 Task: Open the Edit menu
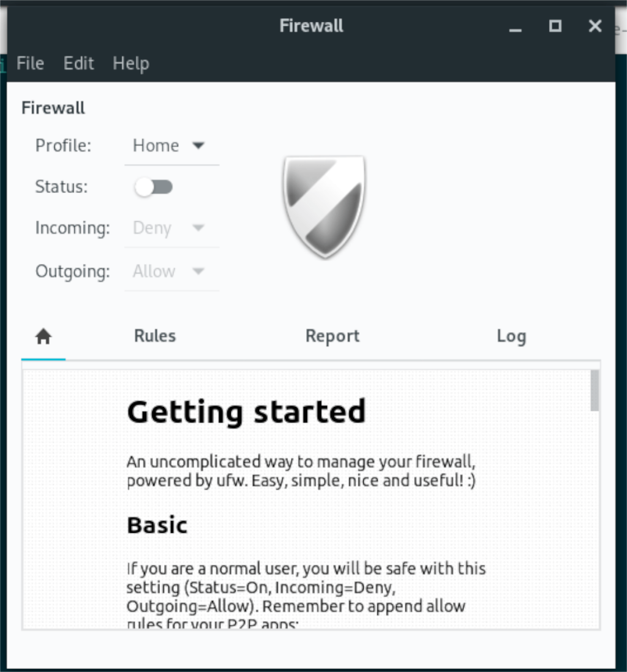[x=78, y=63]
